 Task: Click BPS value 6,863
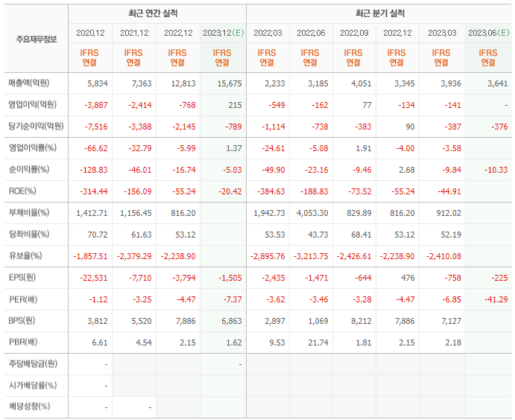(232, 321)
